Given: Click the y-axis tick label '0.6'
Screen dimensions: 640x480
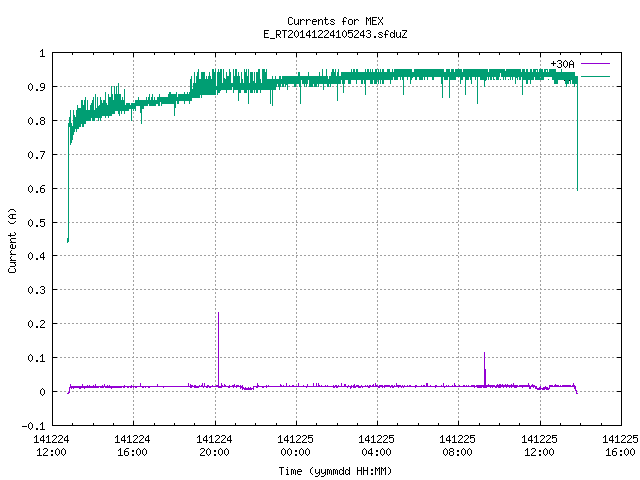Looking at the screenshot, I should pyautogui.click(x=36, y=189).
